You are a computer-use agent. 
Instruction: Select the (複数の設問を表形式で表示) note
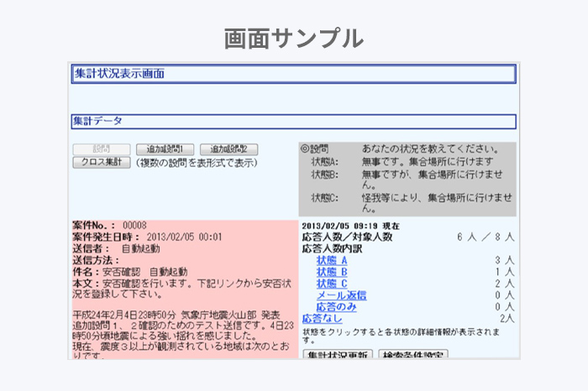197,163
